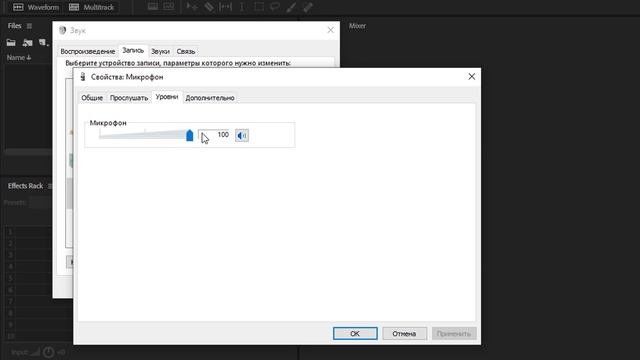Sort files by Name column header
This screenshot has height=360, width=640.
pos(18,58)
